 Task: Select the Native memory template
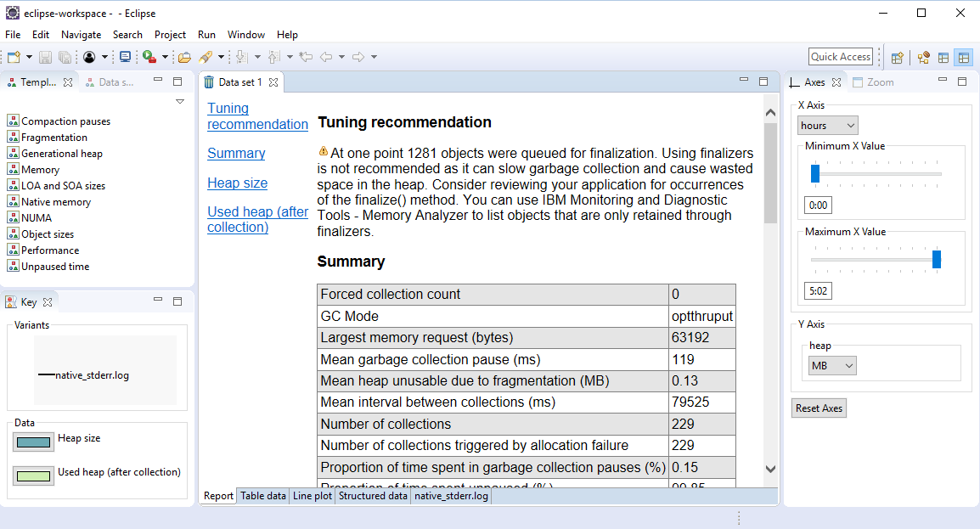48,202
